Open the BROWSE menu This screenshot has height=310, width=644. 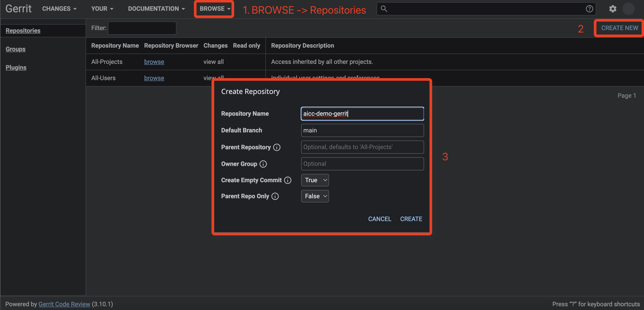[x=214, y=9]
